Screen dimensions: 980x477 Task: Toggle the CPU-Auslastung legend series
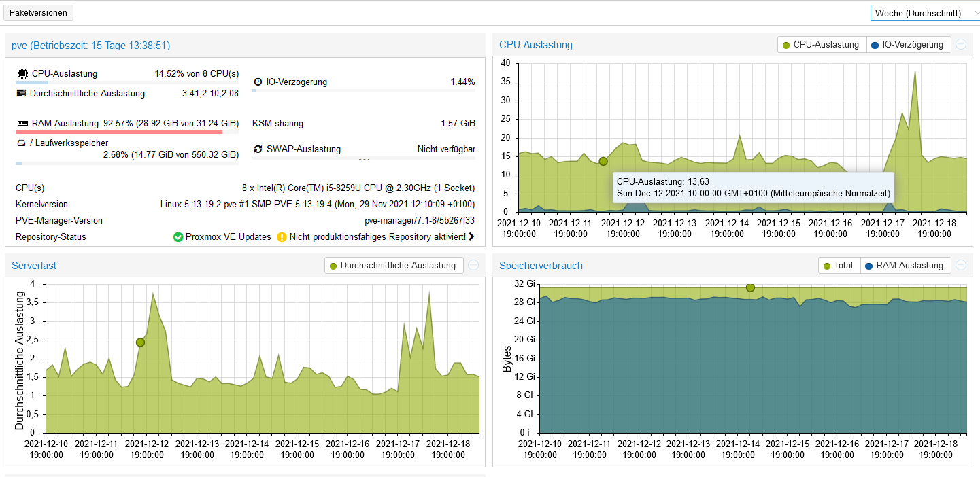[x=822, y=45]
